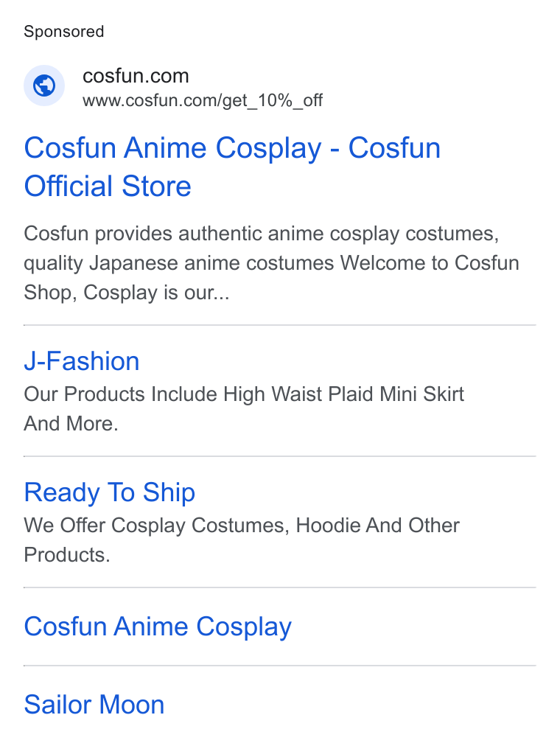Click the divider above Cosfun Anime Cosplay sitelink
This screenshot has height=743, width=560.
click(x=279, y=587)
